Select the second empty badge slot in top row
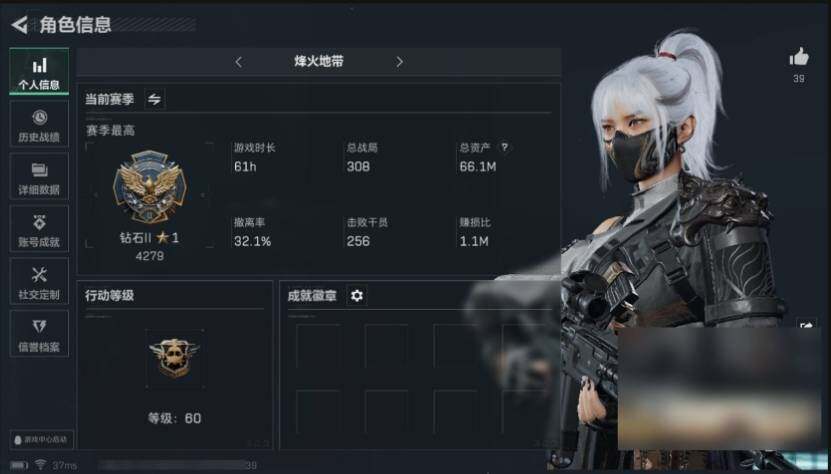 coord(387,346)
